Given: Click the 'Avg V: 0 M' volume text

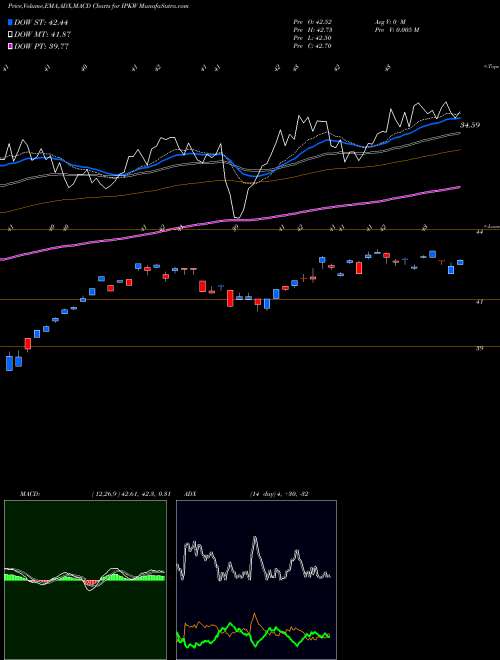Looking at the screenshot, I should click(x=389, y=22).
